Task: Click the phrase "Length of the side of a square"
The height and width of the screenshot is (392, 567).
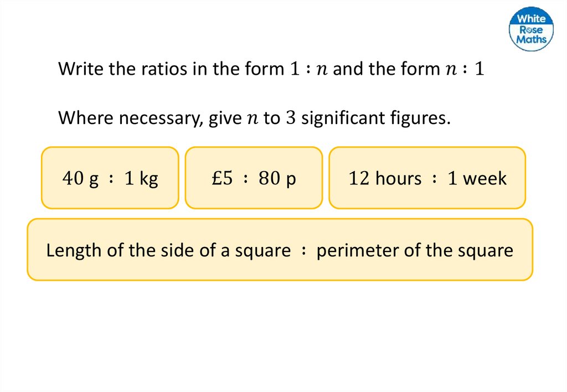Action: [x=168, y=250]
